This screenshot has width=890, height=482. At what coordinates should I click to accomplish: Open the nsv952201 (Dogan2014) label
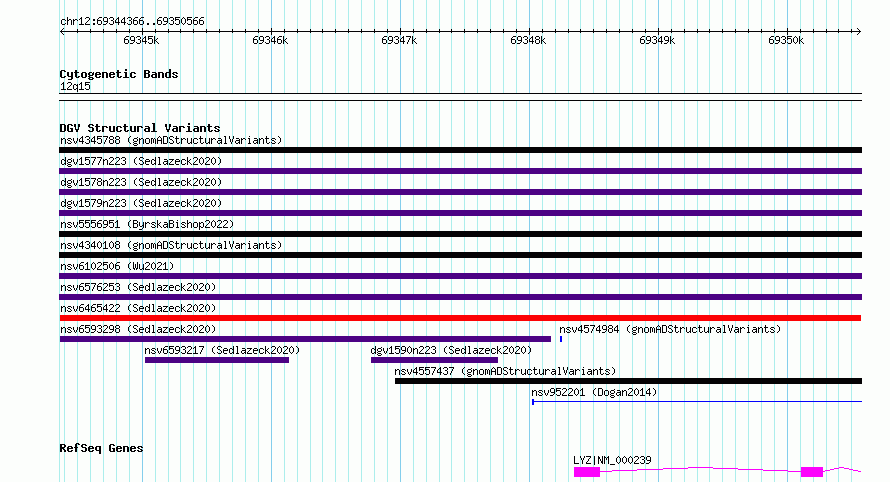(x=594, y=392)
